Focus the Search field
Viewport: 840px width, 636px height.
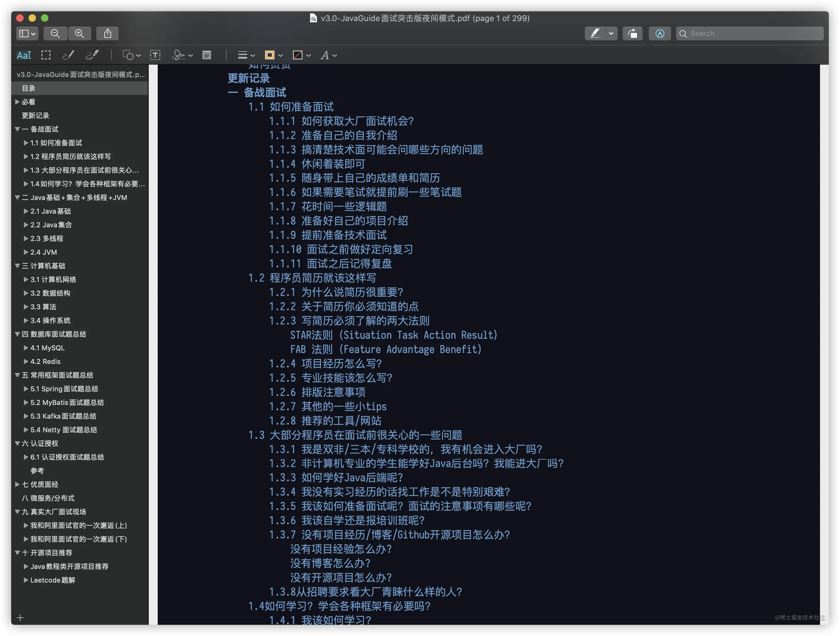(750, 34)
